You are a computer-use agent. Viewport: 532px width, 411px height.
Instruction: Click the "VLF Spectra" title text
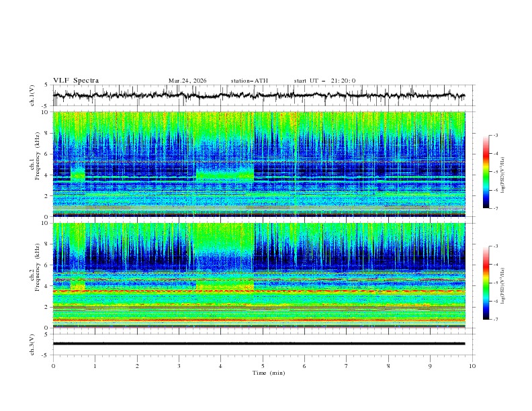(x=76, y=81)
